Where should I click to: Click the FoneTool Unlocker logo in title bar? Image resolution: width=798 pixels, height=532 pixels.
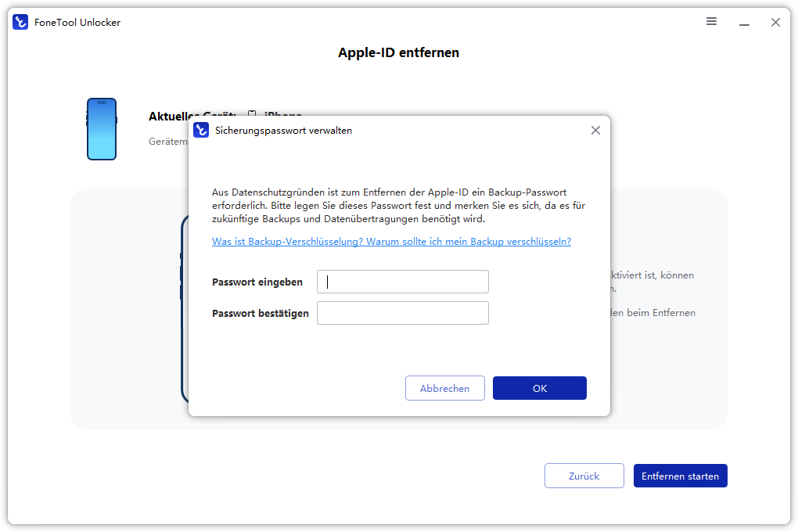click(x=20, y=22)
